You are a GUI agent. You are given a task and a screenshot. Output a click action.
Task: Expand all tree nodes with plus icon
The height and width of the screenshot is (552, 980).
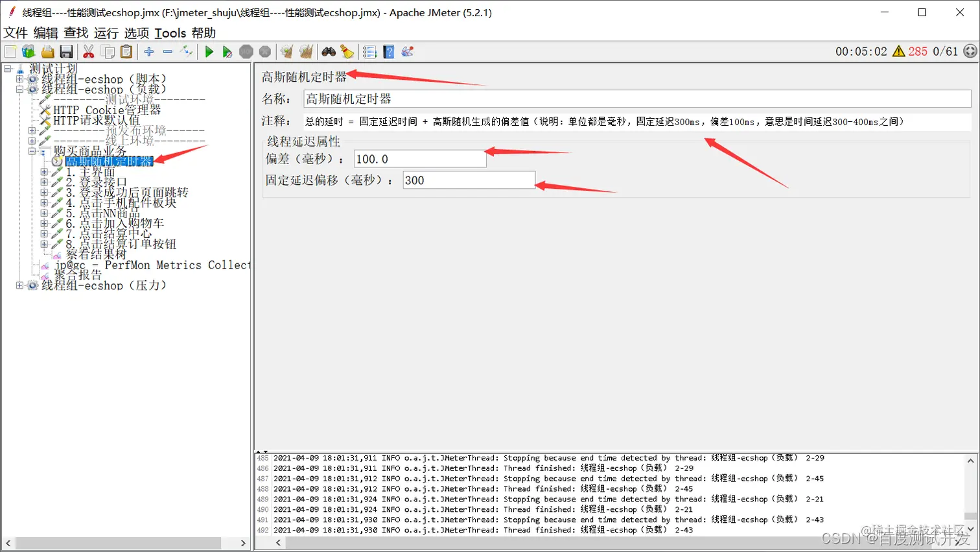point(149,52)
